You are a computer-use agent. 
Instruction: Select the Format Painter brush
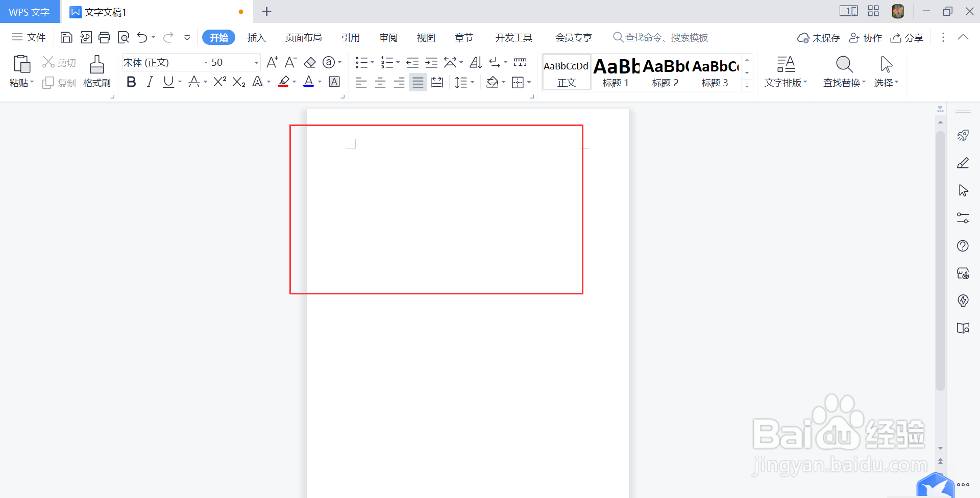pos(97,64)
